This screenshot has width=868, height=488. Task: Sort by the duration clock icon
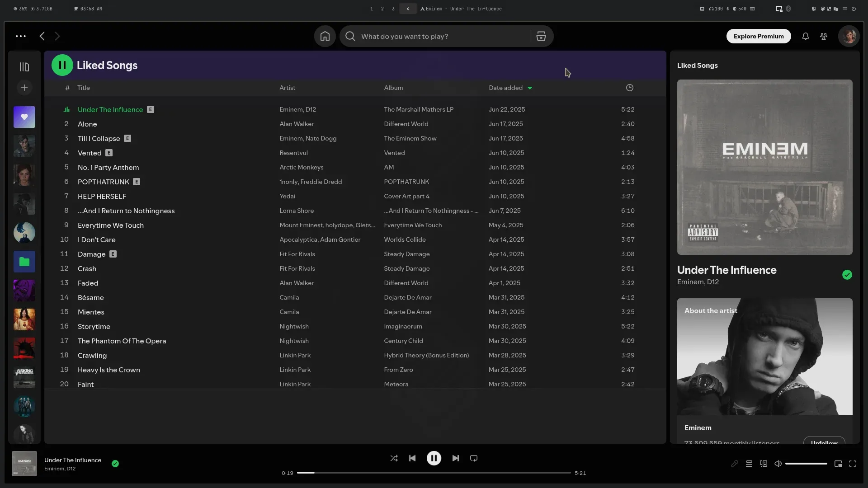coord(630,88)
